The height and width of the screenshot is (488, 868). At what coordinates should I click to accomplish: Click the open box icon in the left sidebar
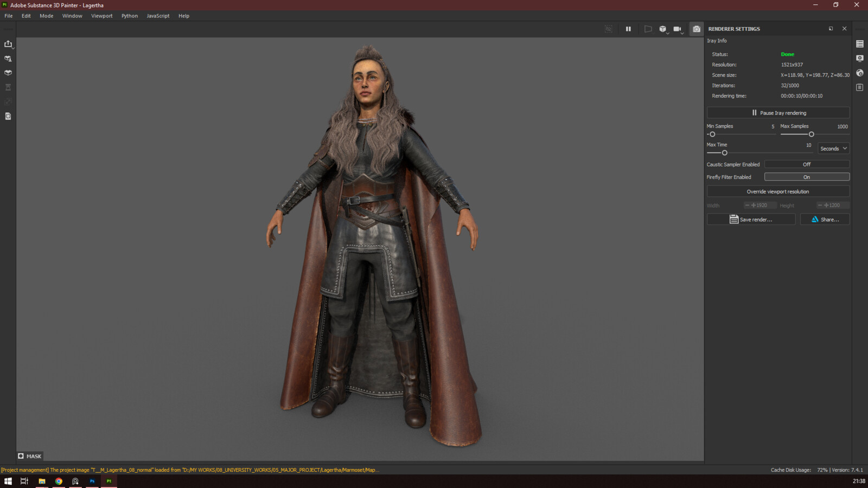coord(8,73)
